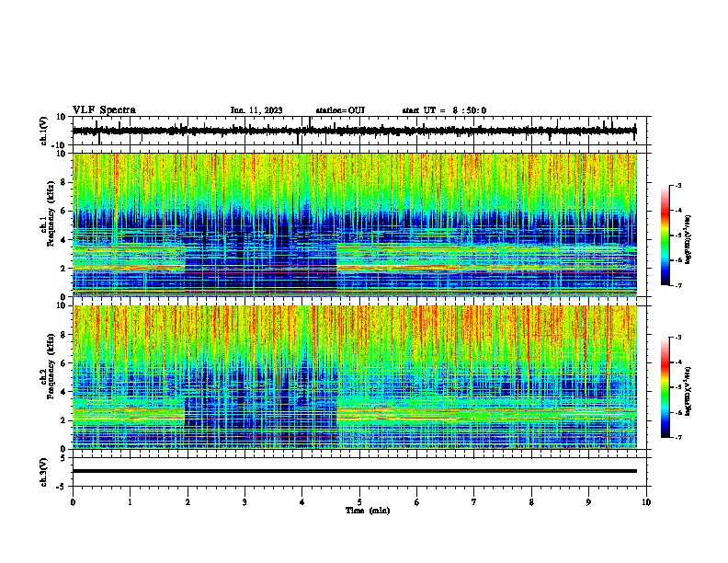Click the 2 minute tick label on Time axis

pos(188,502)
